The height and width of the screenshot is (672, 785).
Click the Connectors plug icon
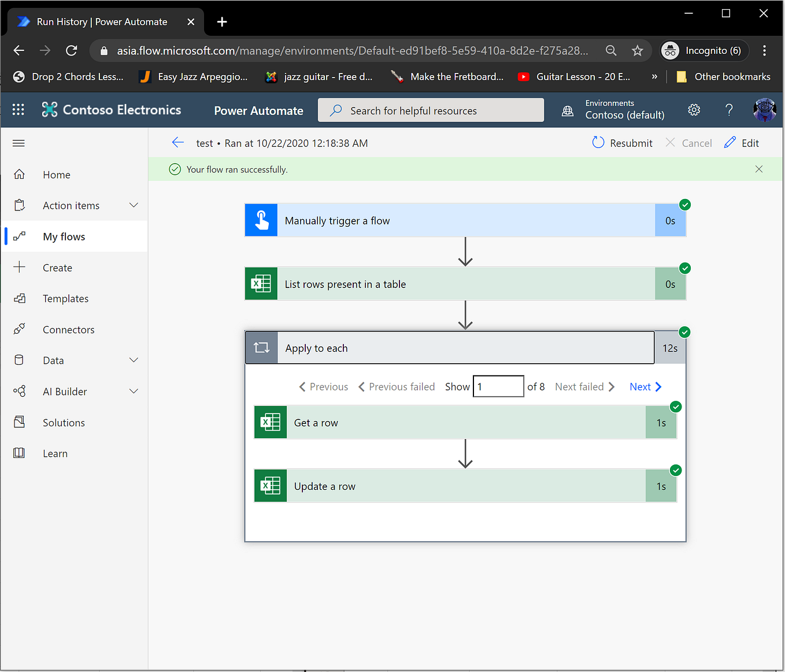click(19, 329)
